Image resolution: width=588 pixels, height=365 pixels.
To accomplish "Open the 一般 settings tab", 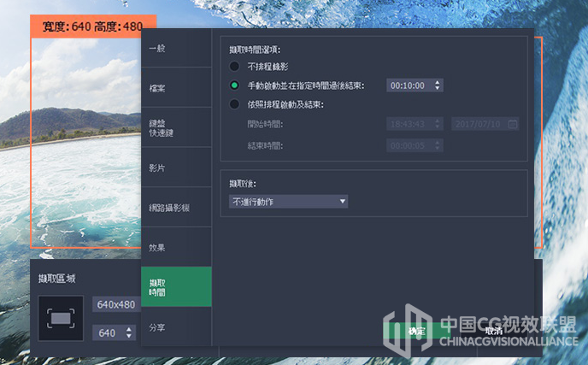I will (176, 49).
